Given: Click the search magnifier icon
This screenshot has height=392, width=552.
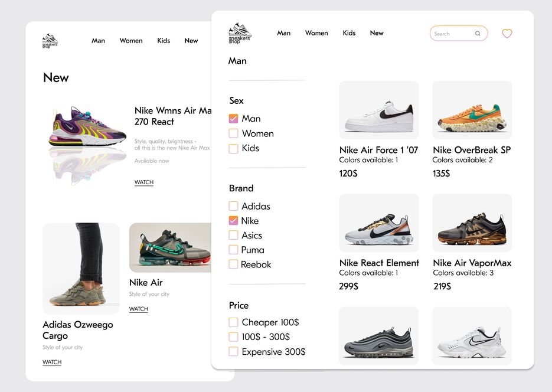Looking at the screenshot, I should point(478,34).
